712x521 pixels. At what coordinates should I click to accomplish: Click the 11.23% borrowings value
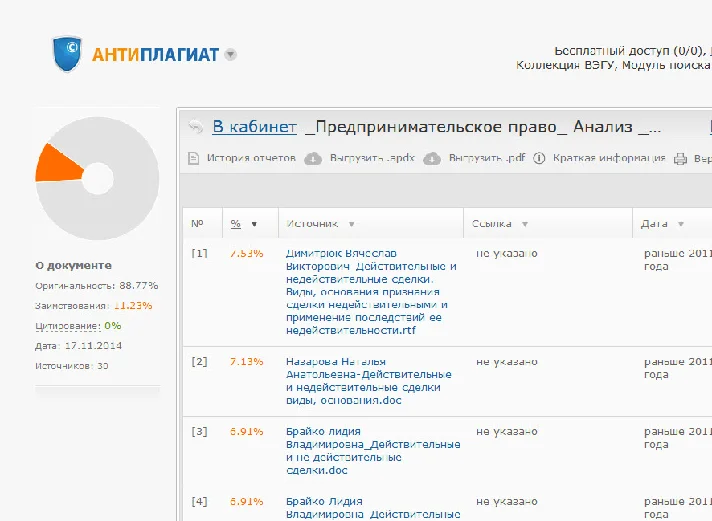click(x=133, y=306)
